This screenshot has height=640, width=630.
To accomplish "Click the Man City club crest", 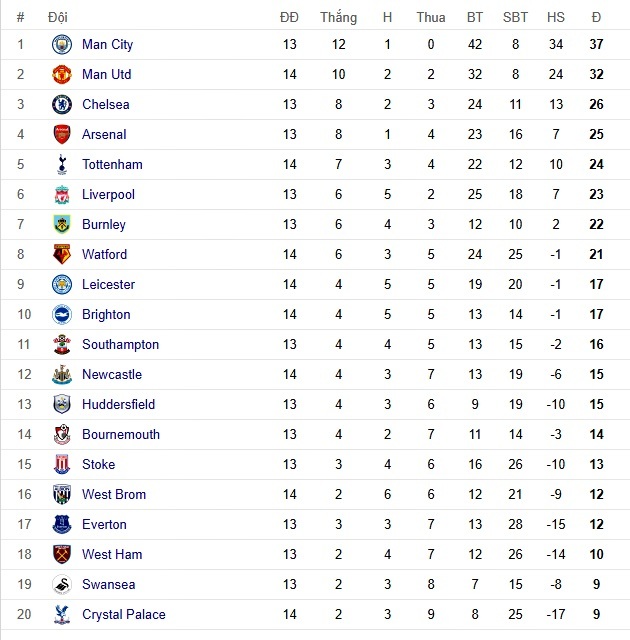I will (62, 45).
